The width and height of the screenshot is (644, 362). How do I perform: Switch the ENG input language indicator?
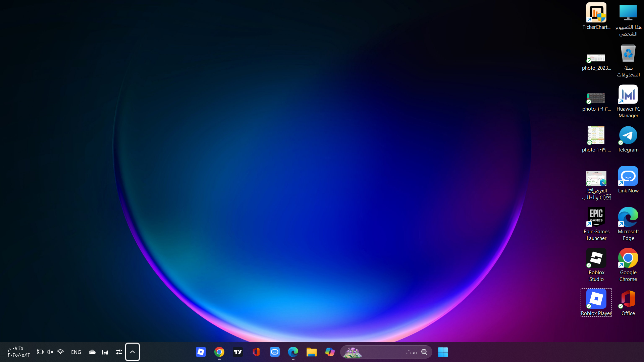coord(76,352)
